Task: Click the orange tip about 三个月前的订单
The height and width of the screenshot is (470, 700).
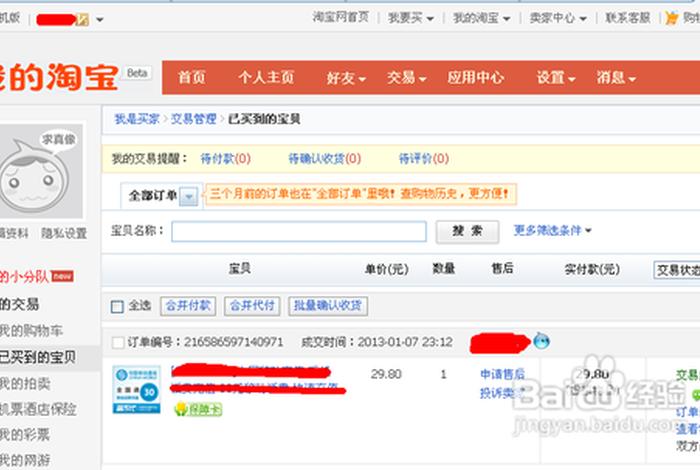Action: coord(360,194)
